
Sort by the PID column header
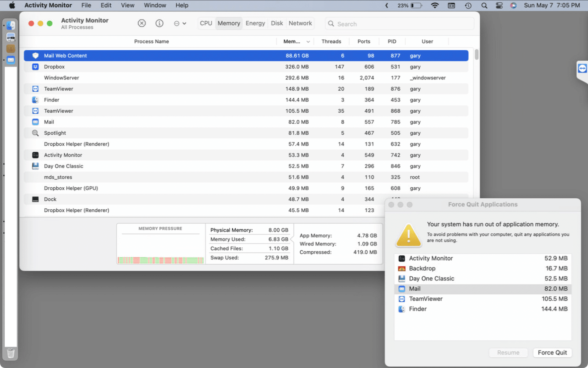[x=392, y=42]
